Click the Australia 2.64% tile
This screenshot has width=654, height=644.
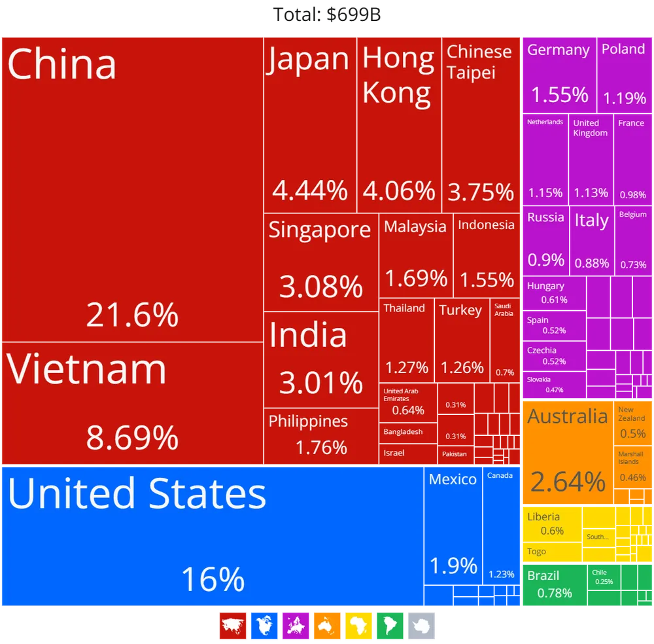pyautogui.click(x=567, y=452)
